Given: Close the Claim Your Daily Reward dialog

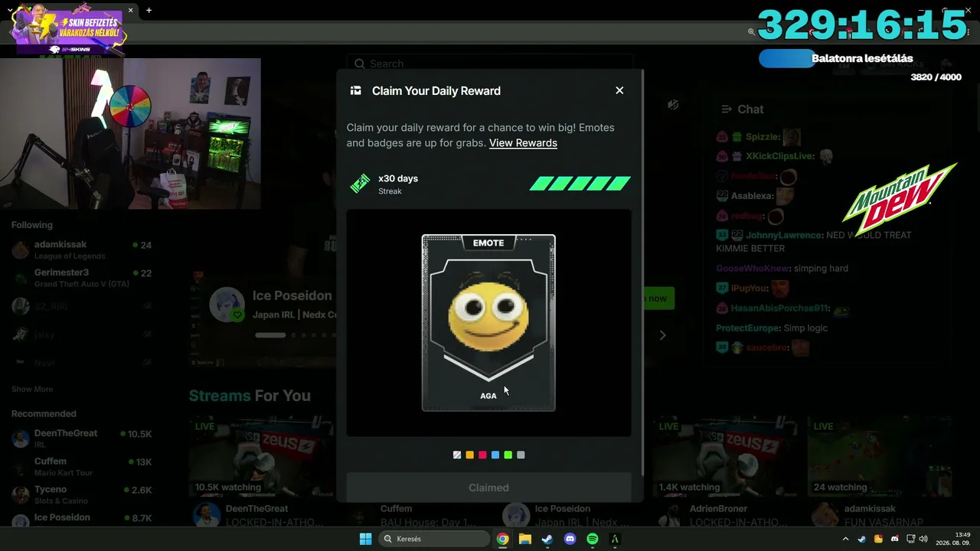Looking at the screenshot, I should (x=619, y=90).
